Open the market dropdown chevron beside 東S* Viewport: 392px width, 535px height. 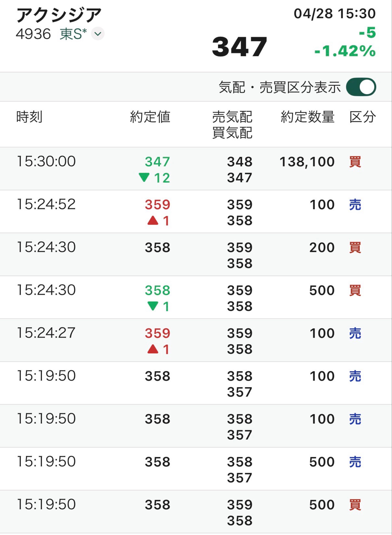click(x=98, y=34)
